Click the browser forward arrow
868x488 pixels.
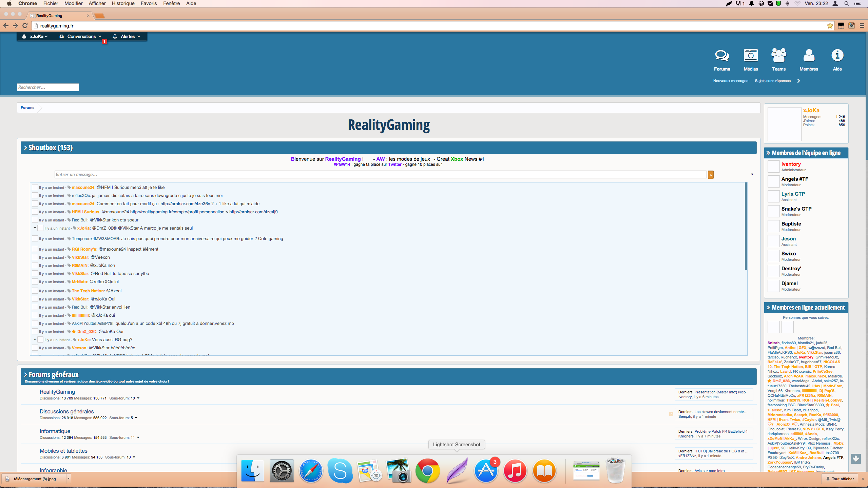(15, 25)
